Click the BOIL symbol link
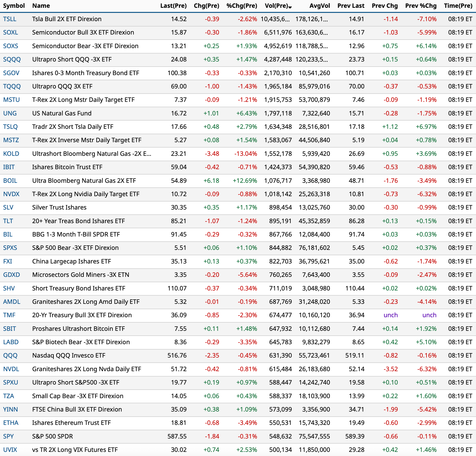Screen dimensions: 476x456 tap(10, 181)
